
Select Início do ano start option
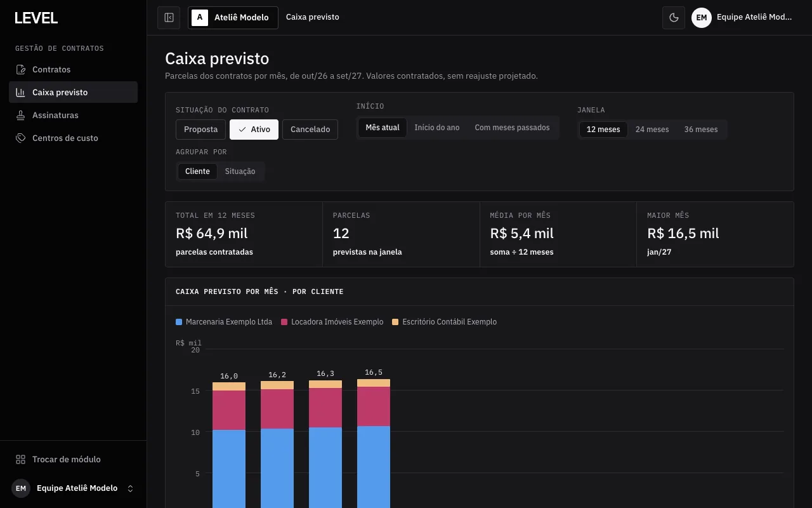coord(437,128)
